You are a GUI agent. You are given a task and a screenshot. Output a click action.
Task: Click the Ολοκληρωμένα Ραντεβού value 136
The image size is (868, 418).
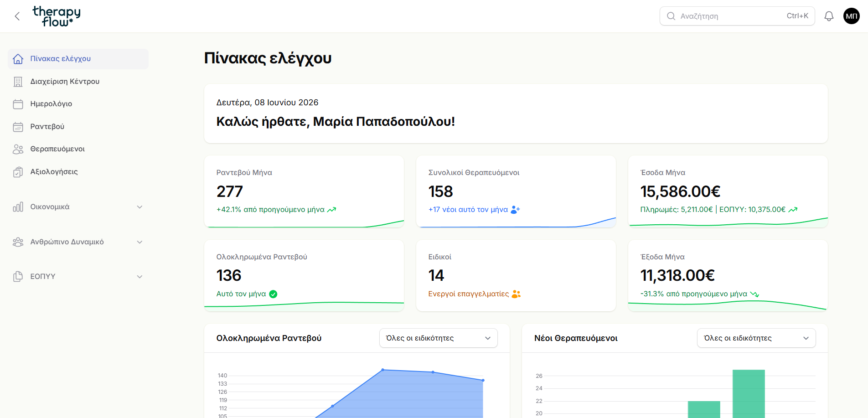[229, 275]
